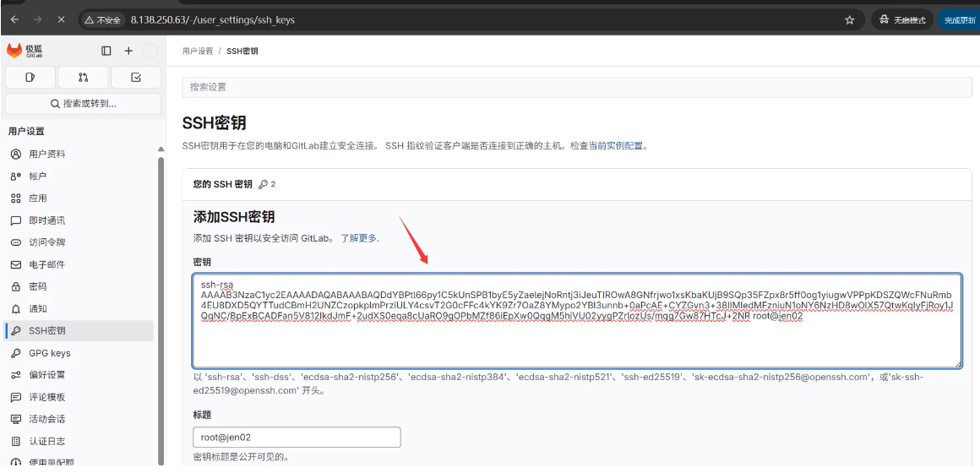Open the to-do list shortcut
This screenshot has width=980, height=473.
pos(136,78)
